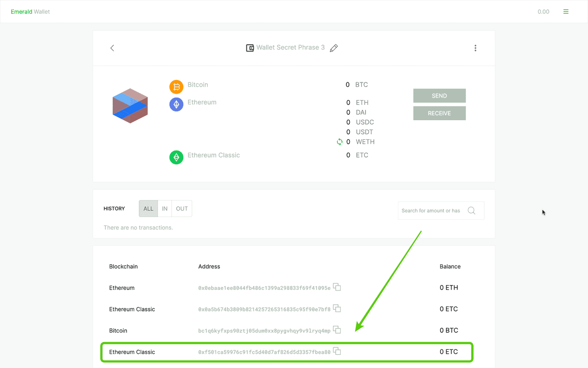Click the search magnifier icon
The width and height of the screenshot is (588, 368).
pos(471,210)
